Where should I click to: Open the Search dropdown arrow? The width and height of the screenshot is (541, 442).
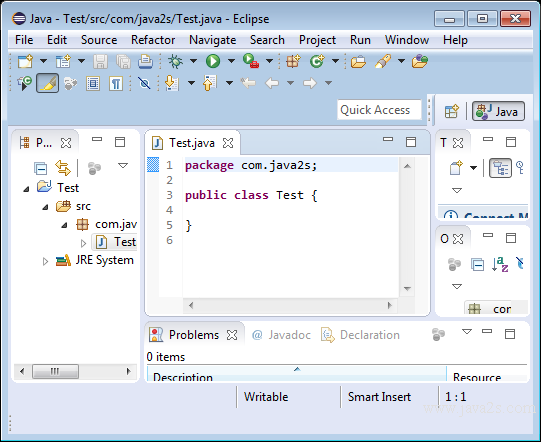(x=401, y=61)
